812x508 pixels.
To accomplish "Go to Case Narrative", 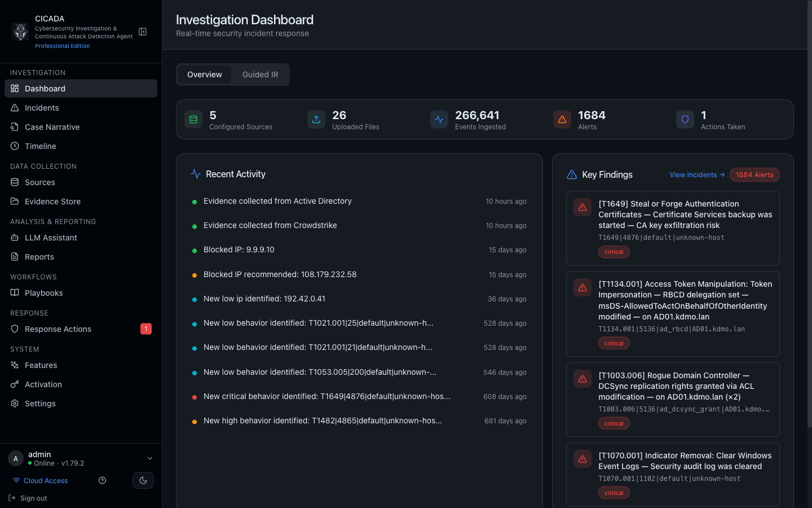I will coord(81,127).
